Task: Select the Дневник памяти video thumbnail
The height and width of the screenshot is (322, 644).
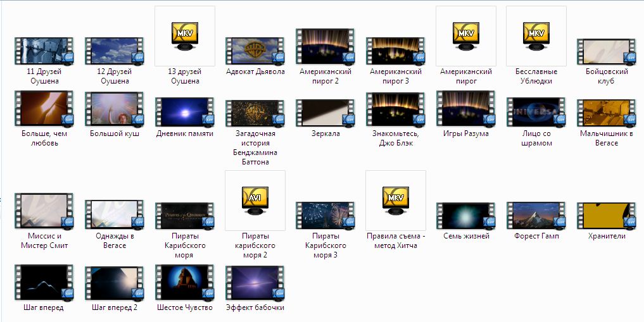Action: coord(185,111)
